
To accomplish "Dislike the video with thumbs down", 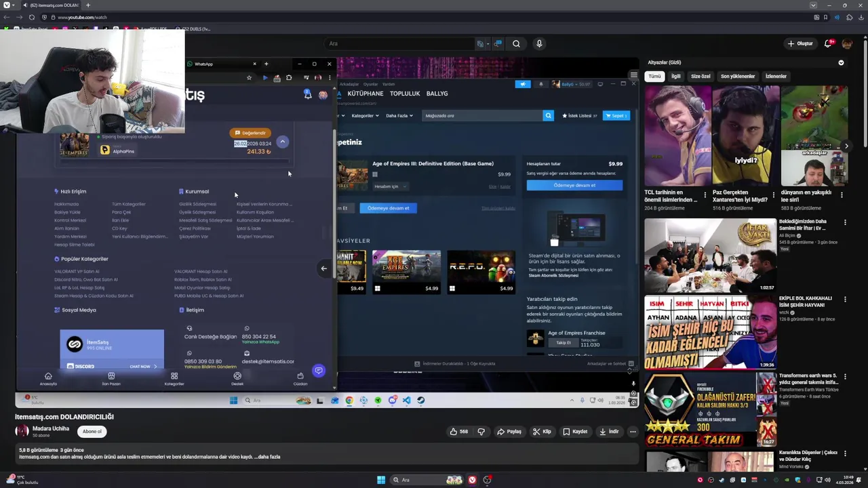I will [x=481, y=431].
